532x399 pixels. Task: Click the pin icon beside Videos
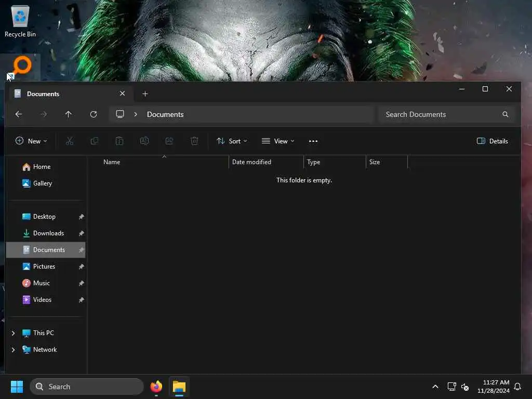[81, 300]
